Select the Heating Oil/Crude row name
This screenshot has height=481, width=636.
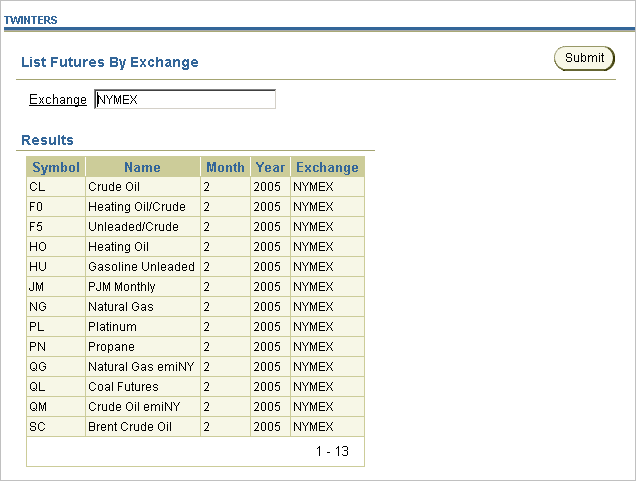point(137,207)
